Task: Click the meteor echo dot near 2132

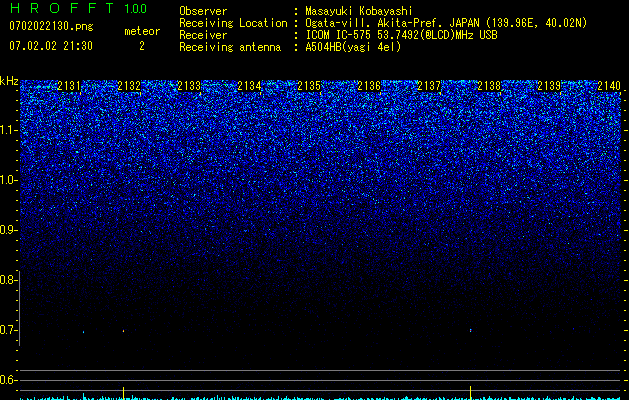Action: point(124,331)
